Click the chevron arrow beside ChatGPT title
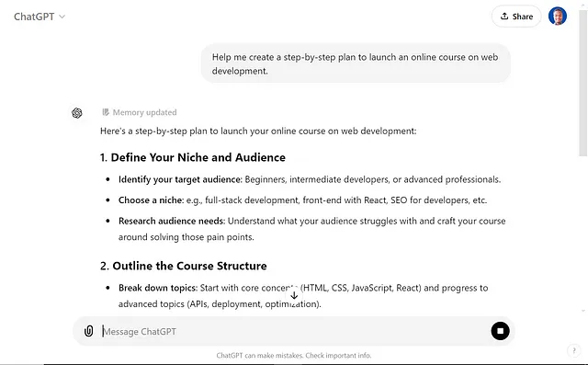Viewport: 588px width, 365px height. click(x=62, y=17)
